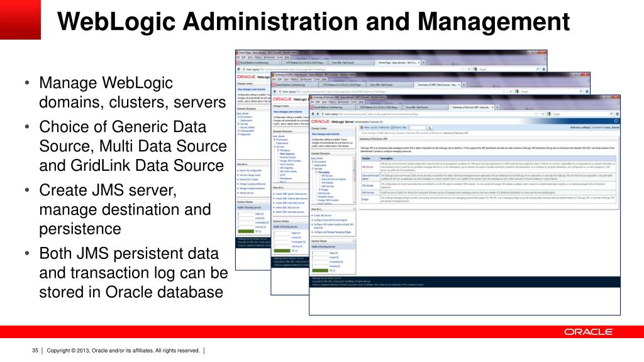The image size is (644, 362).
Task: Click the green OK health bar in front window
Action: [320, 270]
